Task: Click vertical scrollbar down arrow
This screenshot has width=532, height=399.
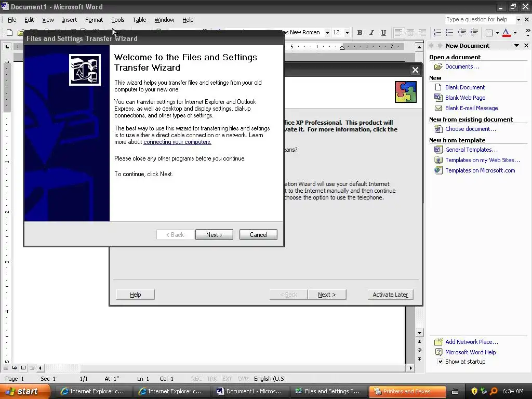Action: tap(419, 333)
